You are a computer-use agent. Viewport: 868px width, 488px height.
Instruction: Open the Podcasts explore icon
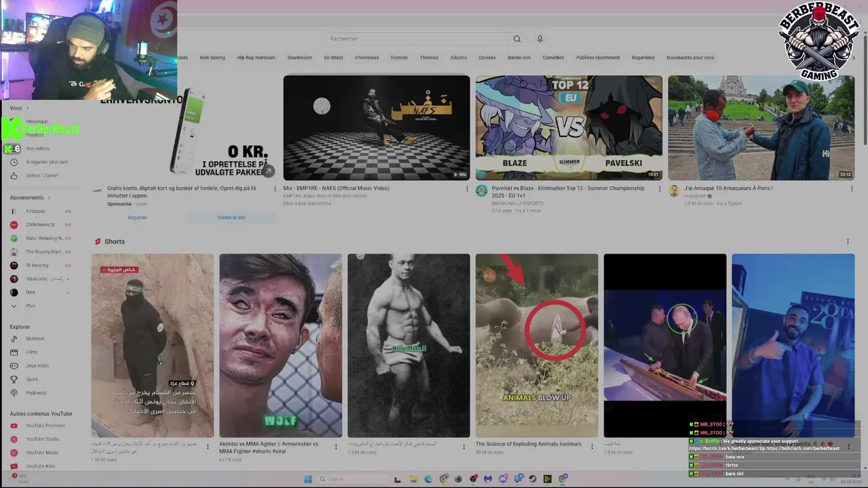[14, 393]
